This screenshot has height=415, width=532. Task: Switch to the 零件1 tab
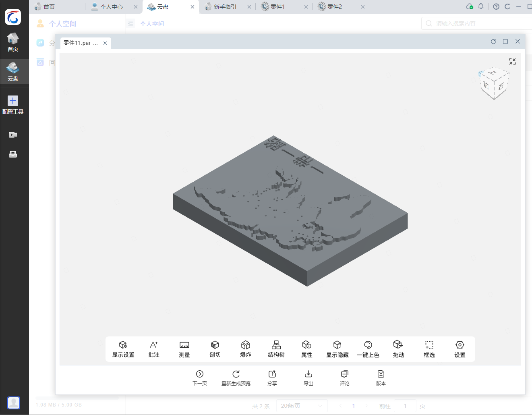coord(277,7)
